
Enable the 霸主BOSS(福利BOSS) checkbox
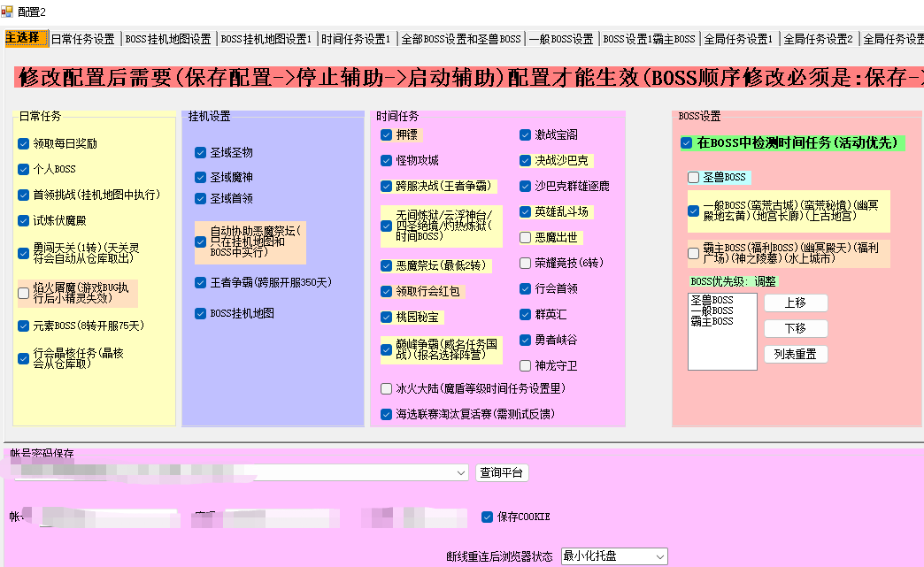tap(694, 253)
